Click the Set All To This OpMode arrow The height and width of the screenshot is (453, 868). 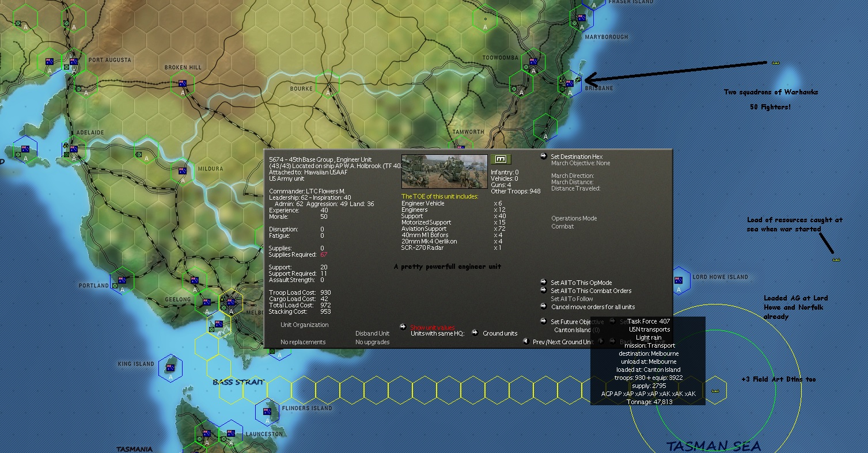(544, 282)
